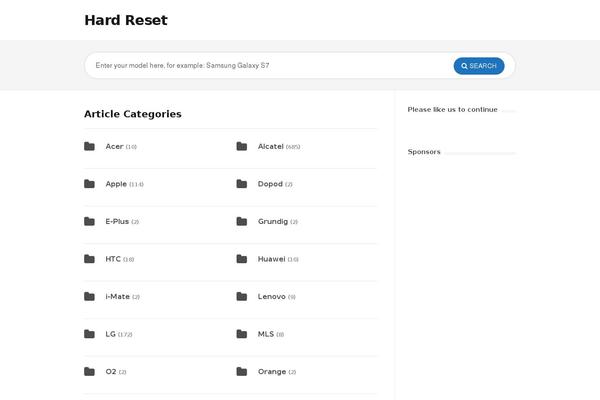
Task: Click the blue SEARCH button
Action: coord(479,66)
